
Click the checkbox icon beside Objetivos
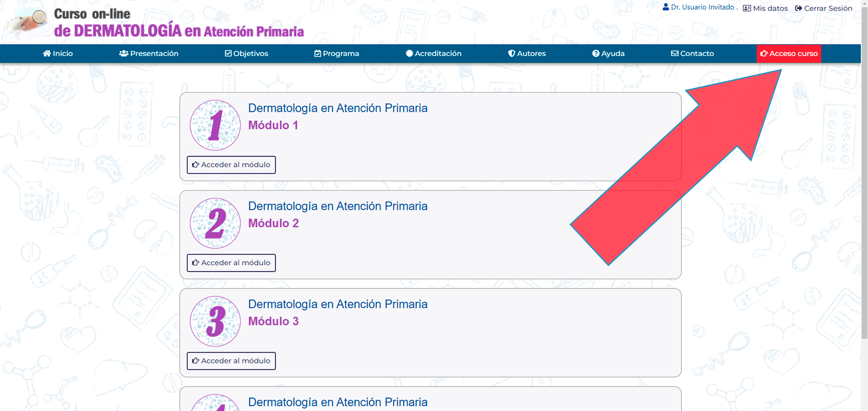pyautogui.click(x=228, y=54)
